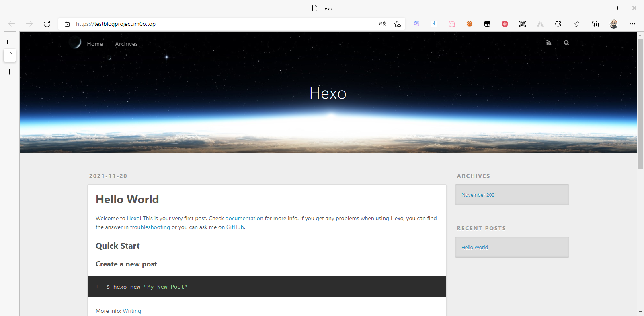Open the Writing link
Image resolution: width=644 pixels, height=316 pixels.
(x=132, y=311)
